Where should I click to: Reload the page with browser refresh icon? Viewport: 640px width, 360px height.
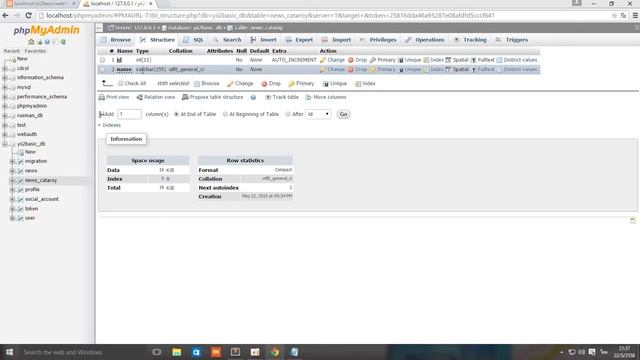click(x=28, y=16)
